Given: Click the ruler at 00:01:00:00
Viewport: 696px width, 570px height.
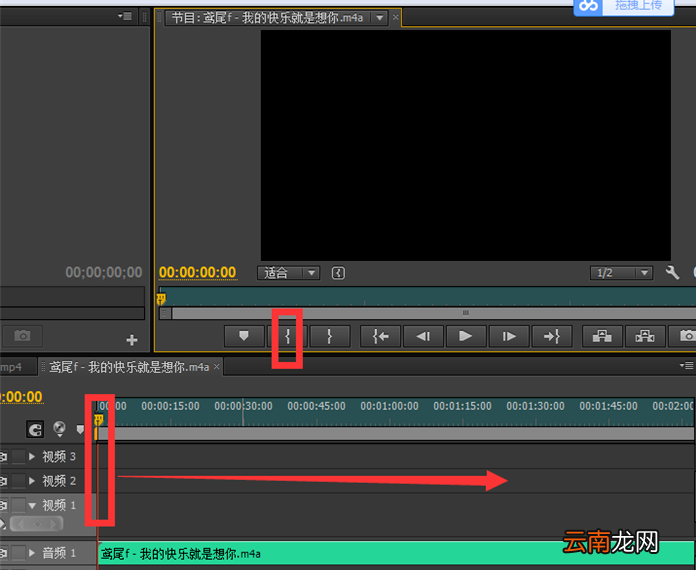Looking at the screenshot, I should click(389, 406).
